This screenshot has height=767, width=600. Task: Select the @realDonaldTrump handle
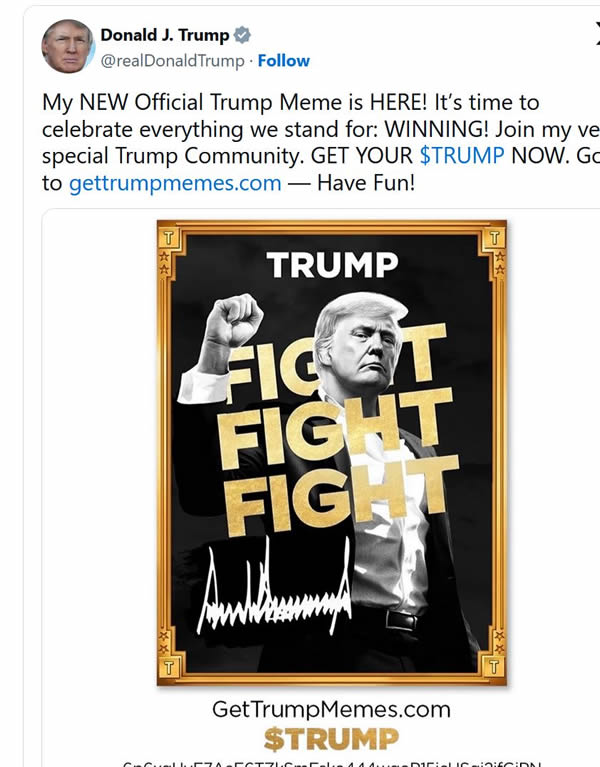coord(171,61)
